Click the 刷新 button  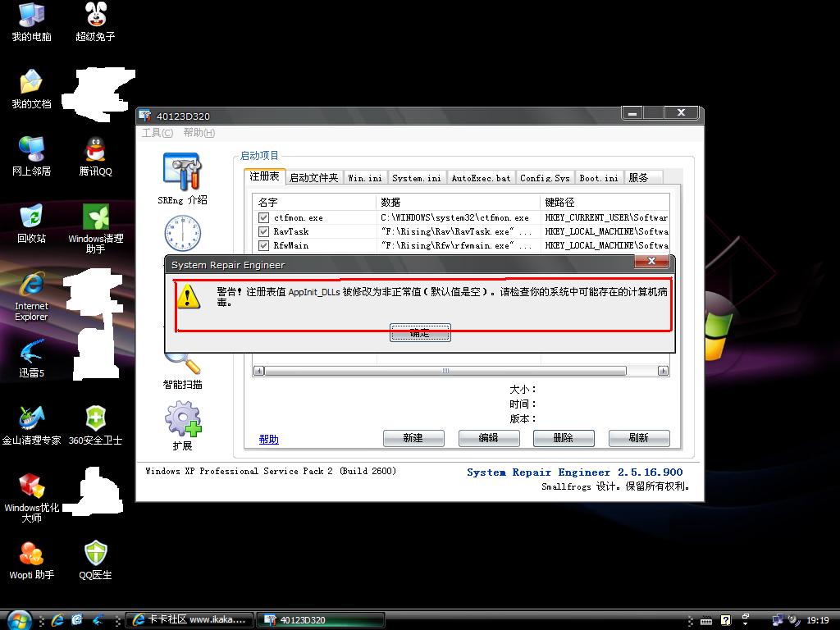tap(638, 438)
